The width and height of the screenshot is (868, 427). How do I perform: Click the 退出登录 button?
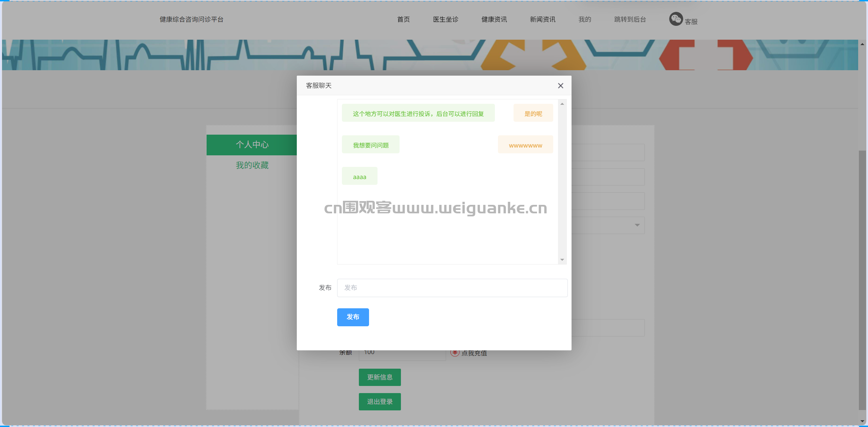click(x=380, y=402)
